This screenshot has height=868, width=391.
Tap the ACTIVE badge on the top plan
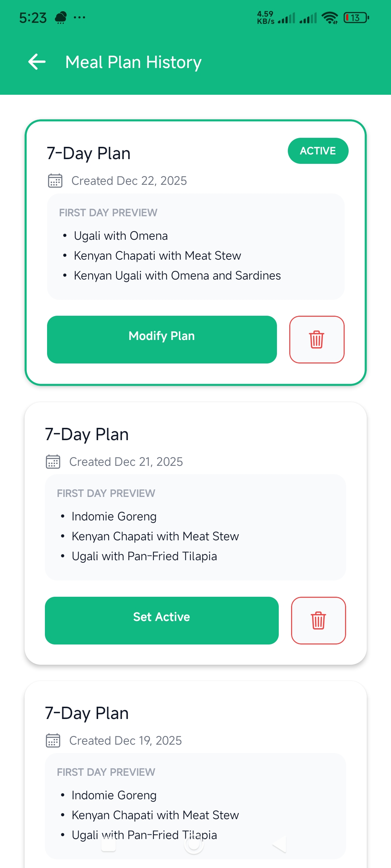click(x=318, y=151)
